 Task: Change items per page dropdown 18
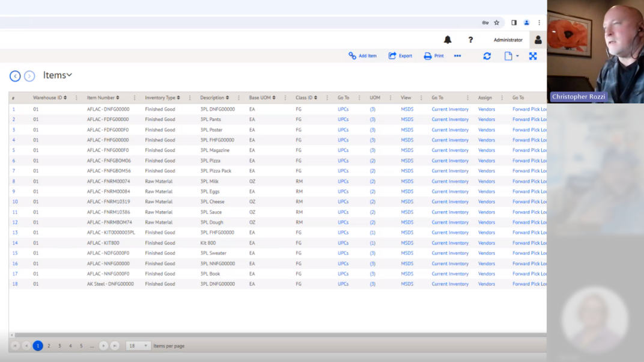click(138, 346)
